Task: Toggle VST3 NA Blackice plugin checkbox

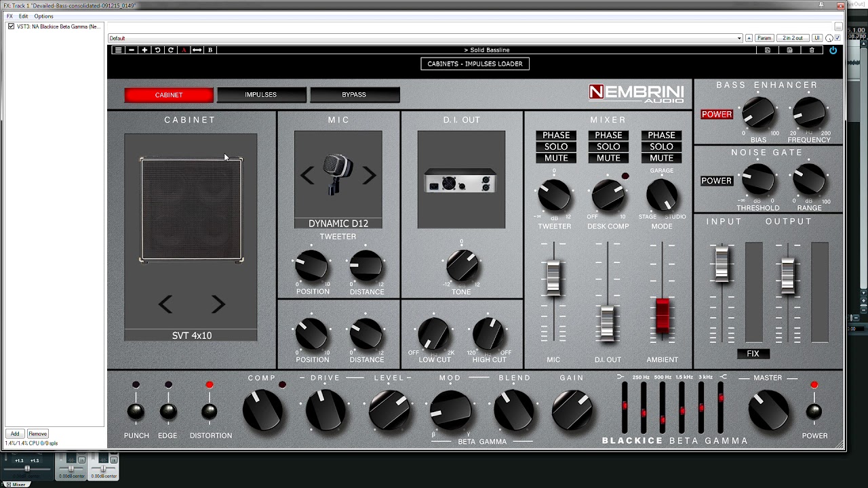Action: pos(11,26)
